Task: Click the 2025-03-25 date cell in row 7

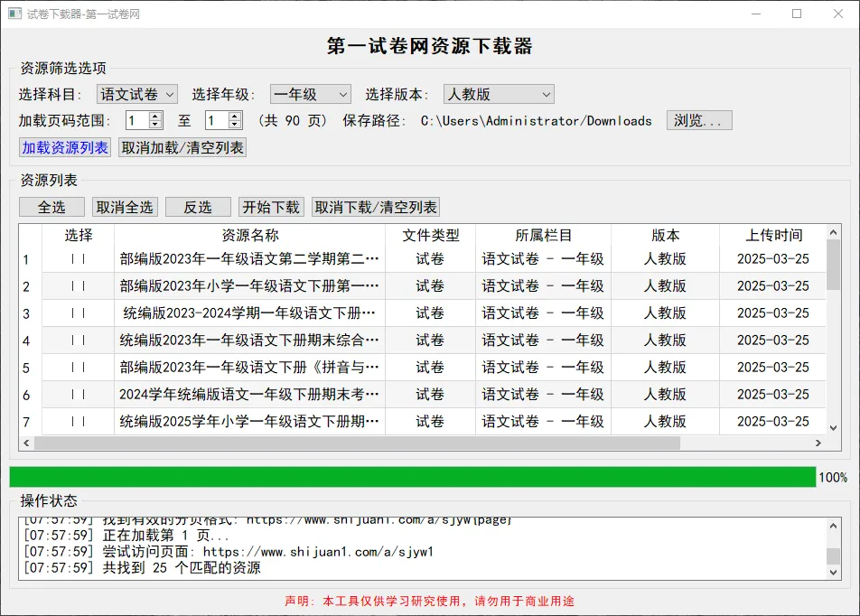Action: 773,422
